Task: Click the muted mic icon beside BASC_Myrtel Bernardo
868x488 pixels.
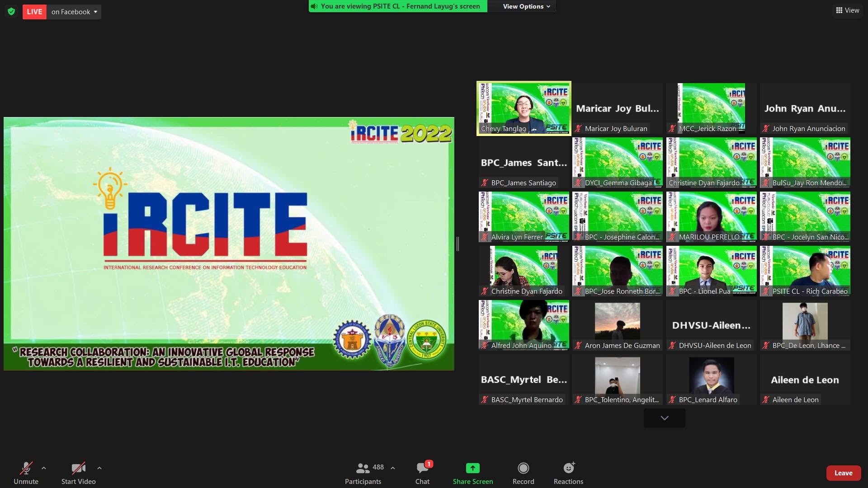Action: [x=485, y=400]
